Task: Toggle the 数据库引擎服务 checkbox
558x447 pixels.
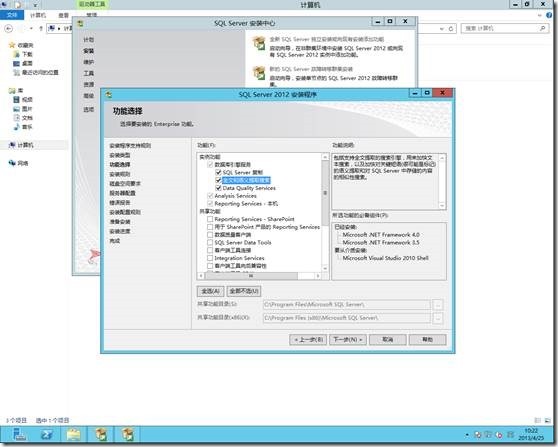Action: click(x=210, y=164)
